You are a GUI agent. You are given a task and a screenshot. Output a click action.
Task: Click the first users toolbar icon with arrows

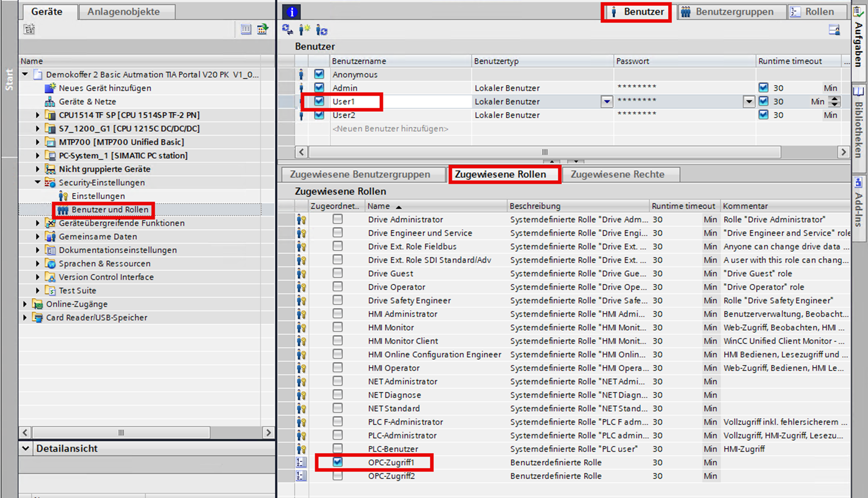[288, 30]
